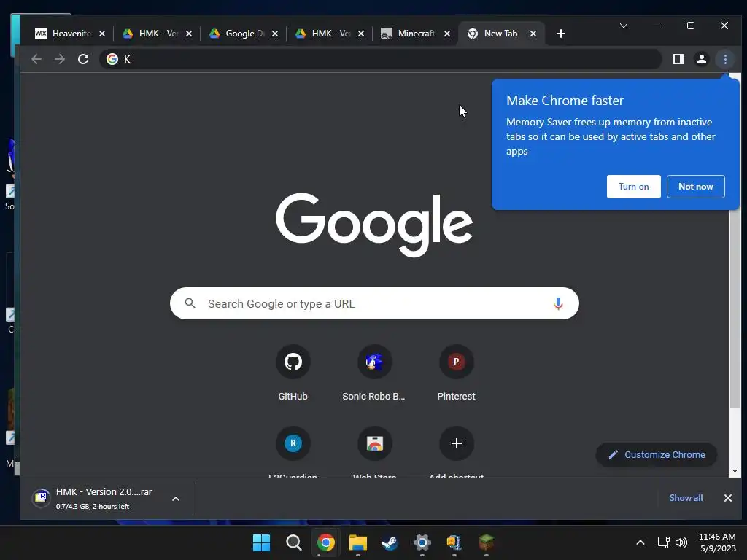Viewport: 747px width, 560px height.
Task: Click Customize Chrome button
Action: (657, 455)
